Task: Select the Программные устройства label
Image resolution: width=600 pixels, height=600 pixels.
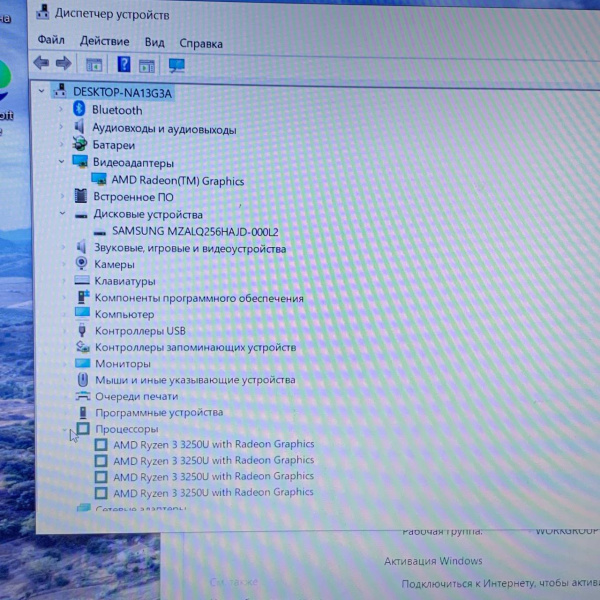Action: click(x=159, y=412)
